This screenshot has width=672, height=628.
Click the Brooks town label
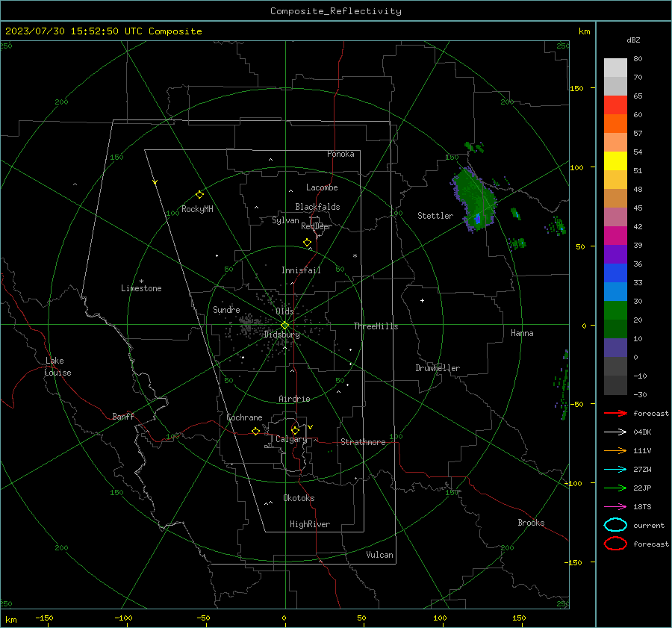tap(531, 523)
